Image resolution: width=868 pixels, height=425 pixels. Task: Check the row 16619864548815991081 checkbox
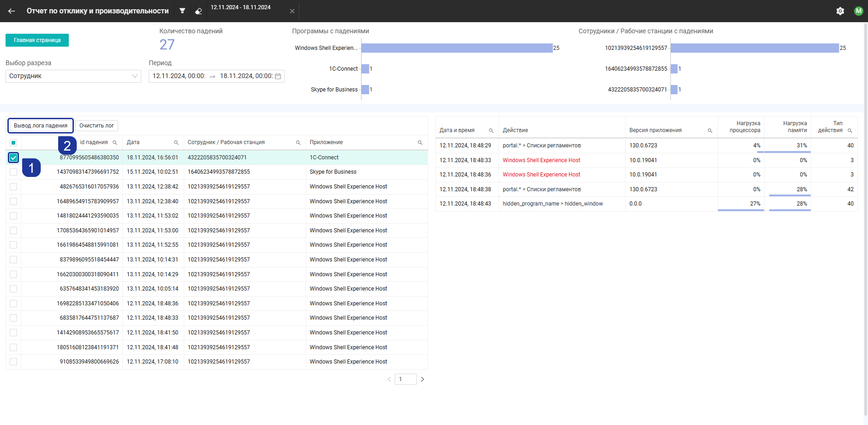pyautogui.click(x=13, y=245)
